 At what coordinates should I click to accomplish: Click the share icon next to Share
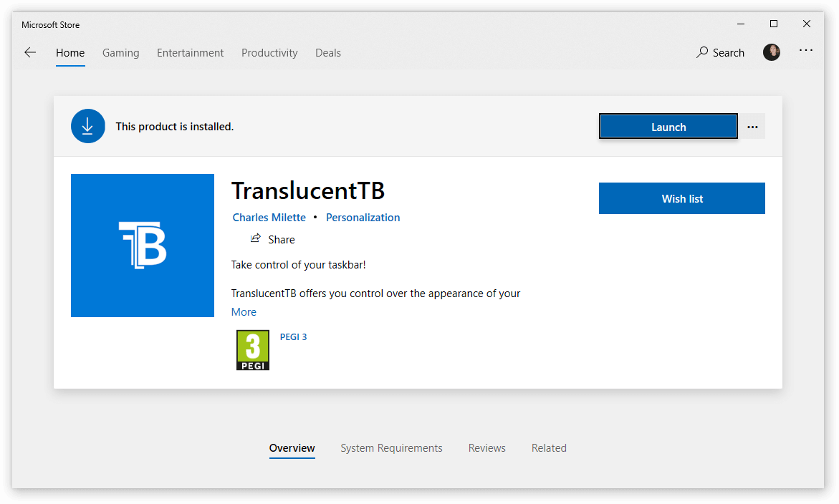tap(256, 238)
